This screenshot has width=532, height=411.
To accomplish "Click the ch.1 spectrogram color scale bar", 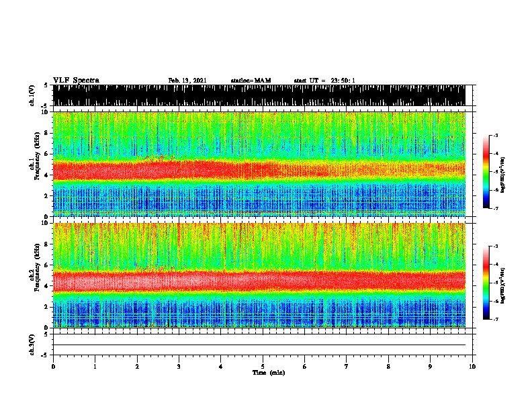I will click(x=486, y=172).
